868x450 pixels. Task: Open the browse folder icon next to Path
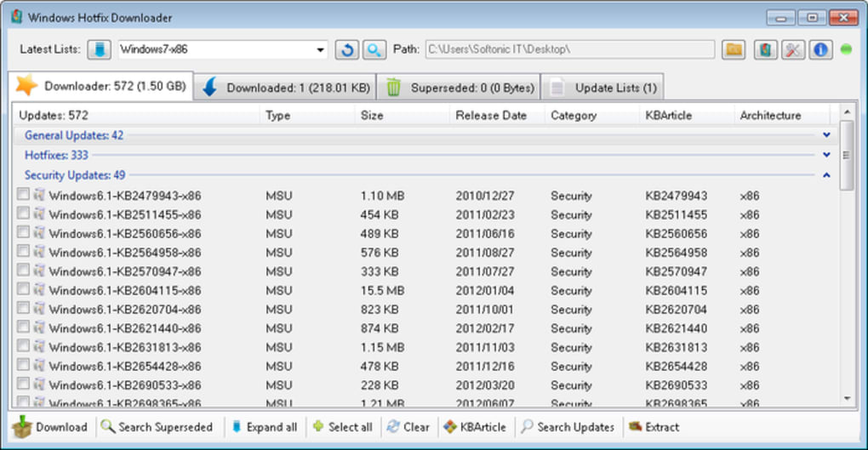[x=734, y=50]
